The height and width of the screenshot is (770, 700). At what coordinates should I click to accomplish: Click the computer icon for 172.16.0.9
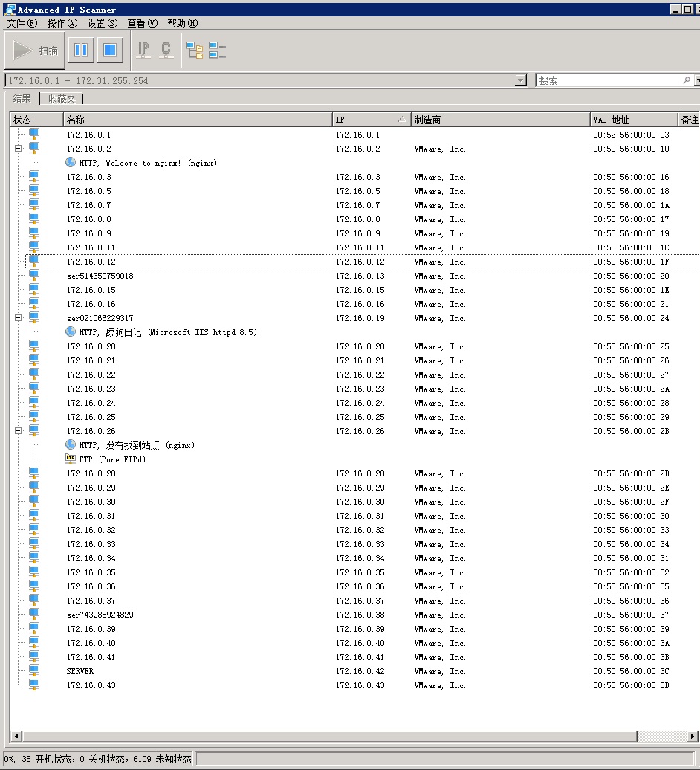tap(34, 233)
